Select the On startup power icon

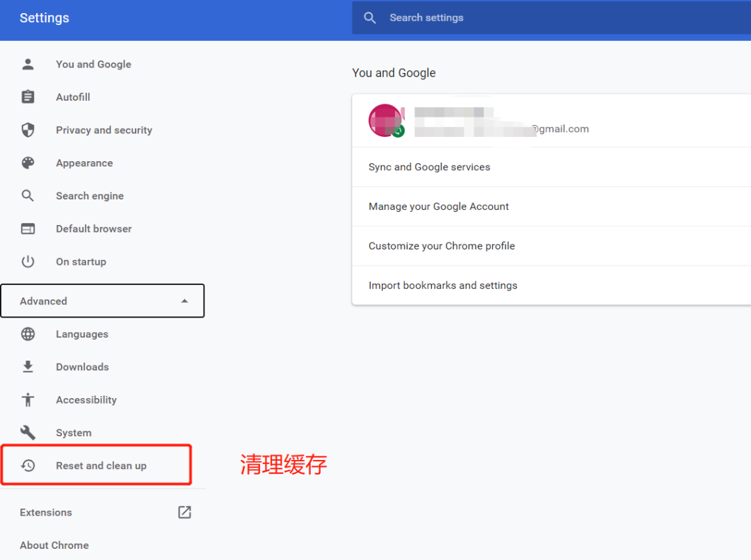tap(28, 261)
